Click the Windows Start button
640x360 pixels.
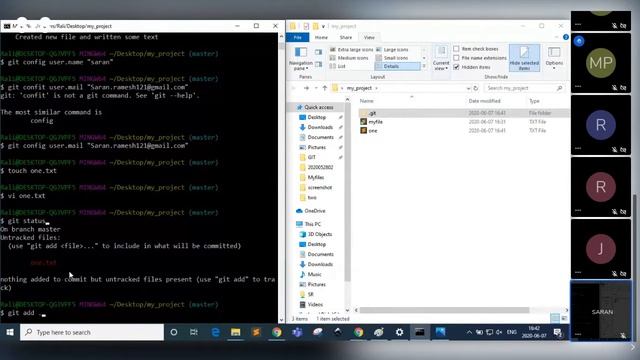pyautogui.click(x=10, y=332)
